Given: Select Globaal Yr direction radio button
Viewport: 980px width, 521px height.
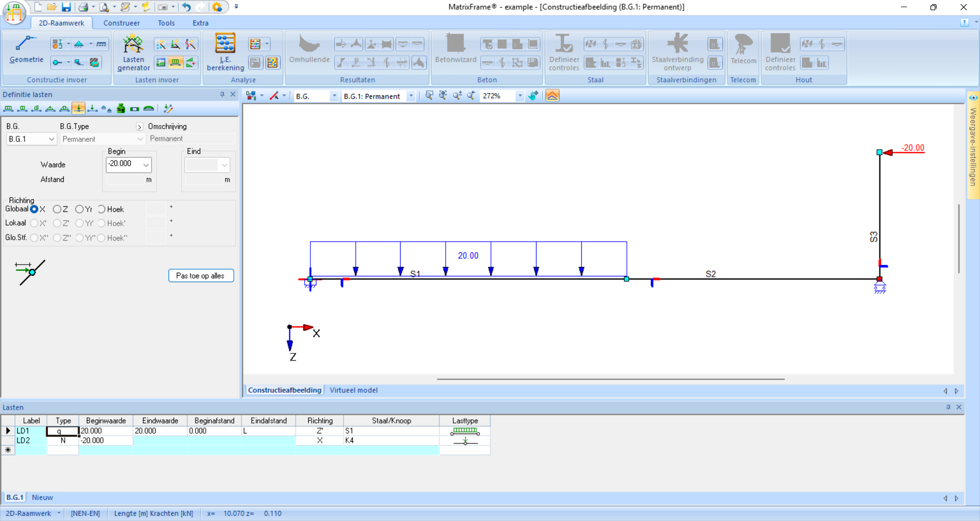Looking at the screenshot, I should [x=79, y=209].
